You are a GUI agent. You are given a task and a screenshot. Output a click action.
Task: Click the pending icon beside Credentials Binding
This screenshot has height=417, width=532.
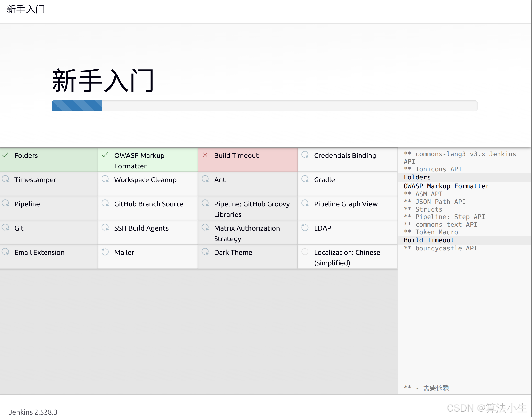(305, 155)
